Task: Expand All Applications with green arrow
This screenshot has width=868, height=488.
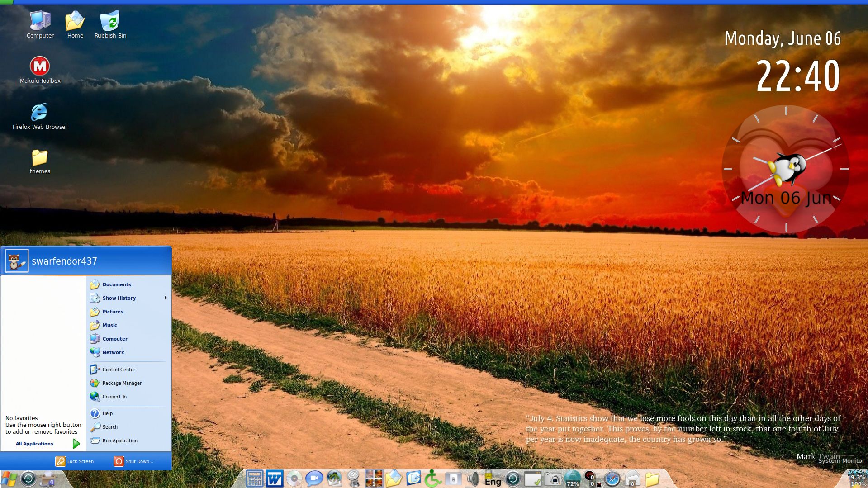Action: [76, 444]
